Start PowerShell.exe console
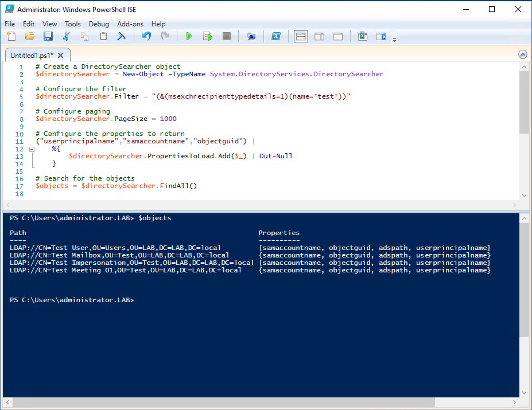 click(x=276, y=36)
